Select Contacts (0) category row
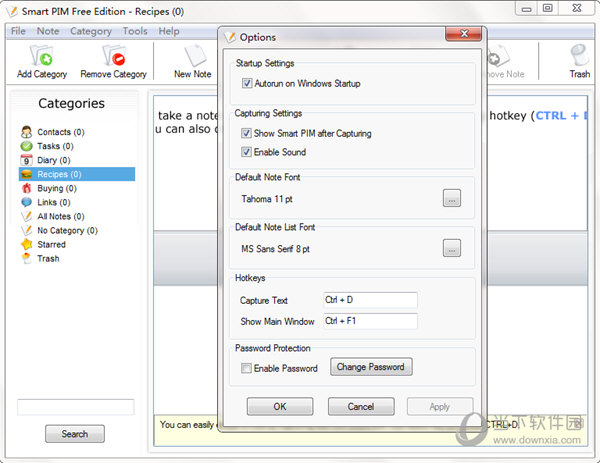The height and width of the screenshot is (463, 600). [77, 132]
